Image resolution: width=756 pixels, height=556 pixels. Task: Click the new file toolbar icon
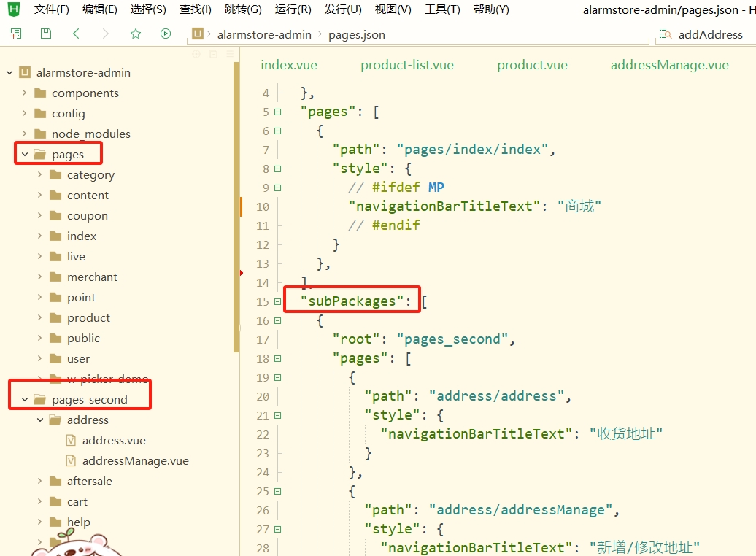[16, 34]
